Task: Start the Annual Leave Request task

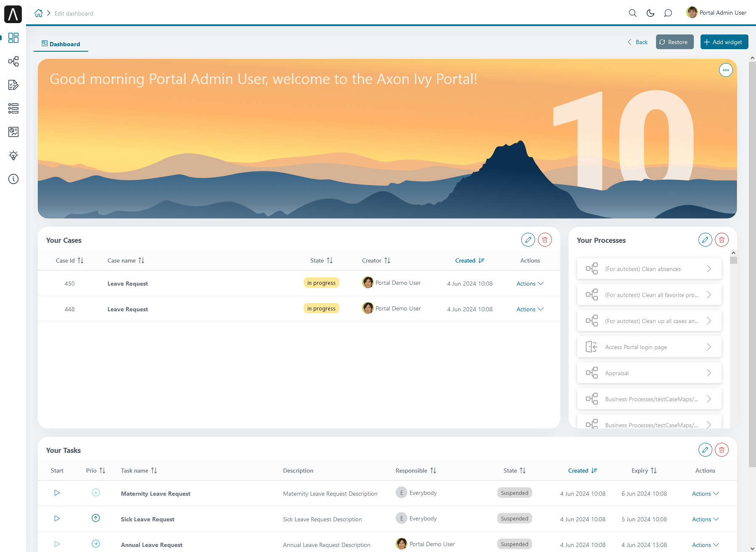Action: click(57, 544)
